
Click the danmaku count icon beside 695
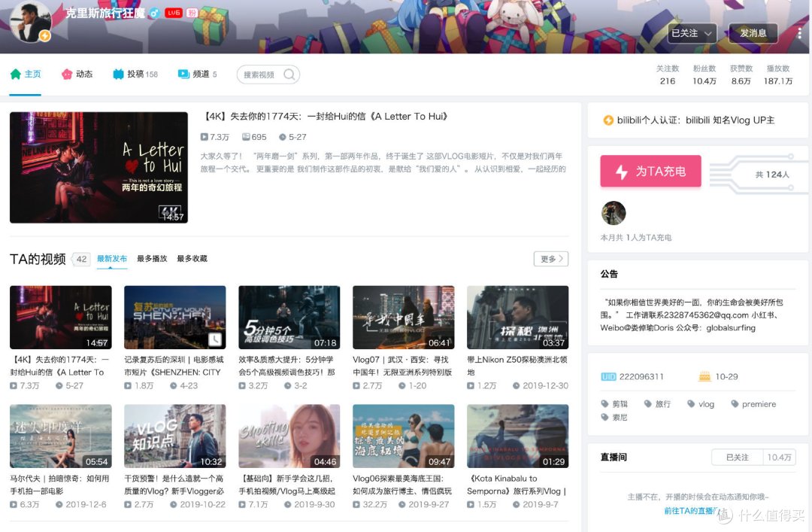[x=246, y=137]
